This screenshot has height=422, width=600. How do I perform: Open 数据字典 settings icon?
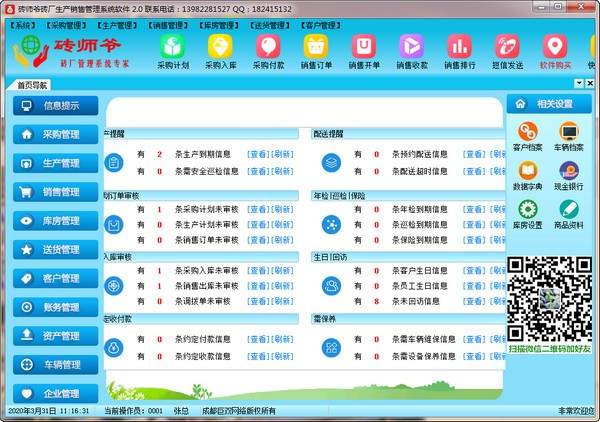point(526,176)
